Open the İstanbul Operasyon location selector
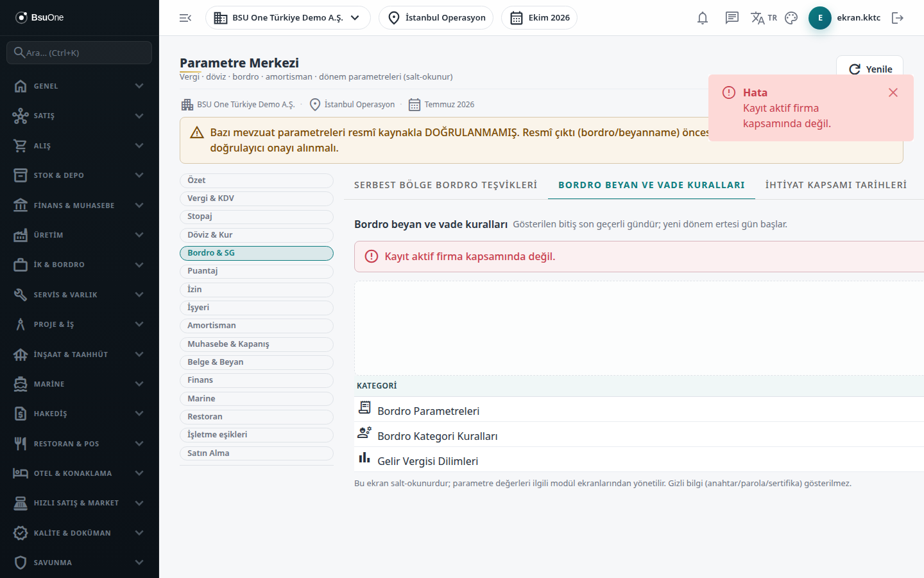The image size is (924, 578). pos(436,18)
